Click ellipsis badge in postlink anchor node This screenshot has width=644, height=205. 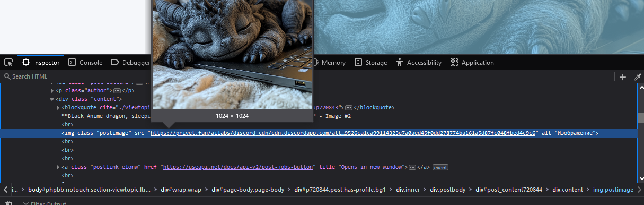pyautogui.click(x=412, y=167)
